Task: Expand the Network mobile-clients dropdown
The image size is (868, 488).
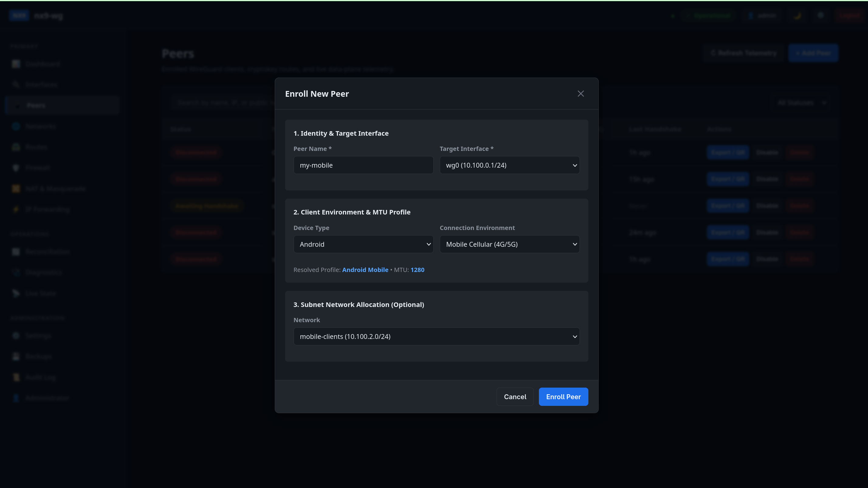Action: click(436, 336)
